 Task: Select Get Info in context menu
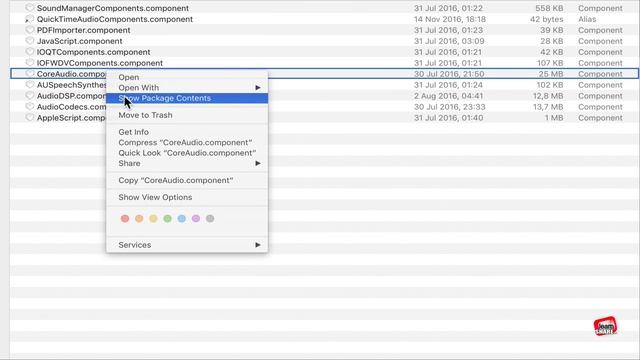187,132
